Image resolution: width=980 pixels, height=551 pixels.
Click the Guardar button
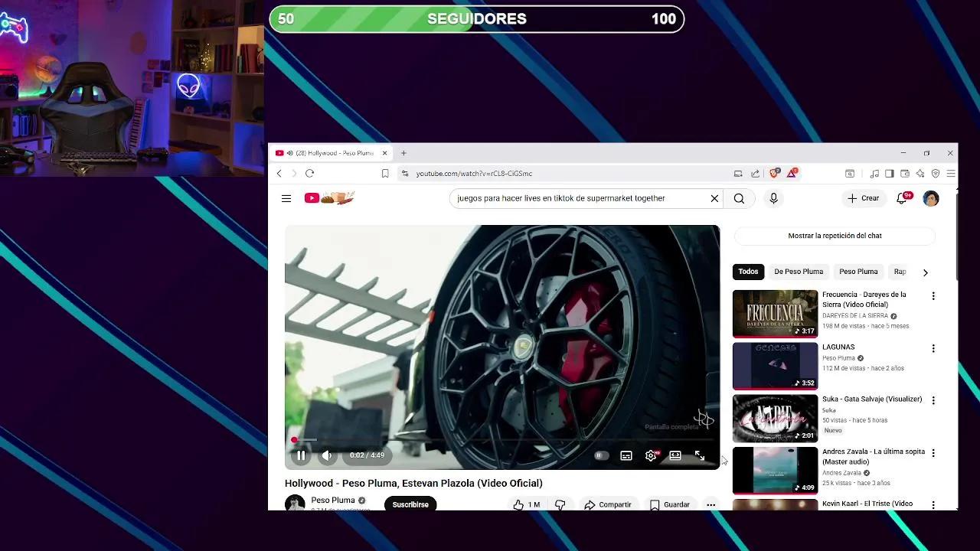tap(670, 504)
